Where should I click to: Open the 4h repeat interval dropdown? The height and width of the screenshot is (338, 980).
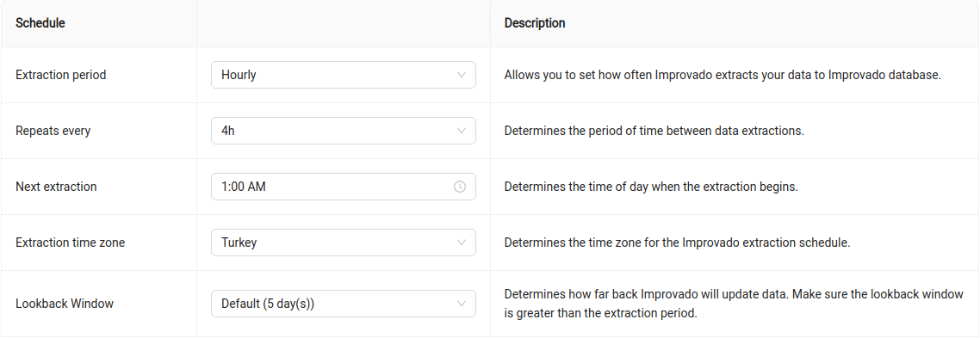[343, 132]
